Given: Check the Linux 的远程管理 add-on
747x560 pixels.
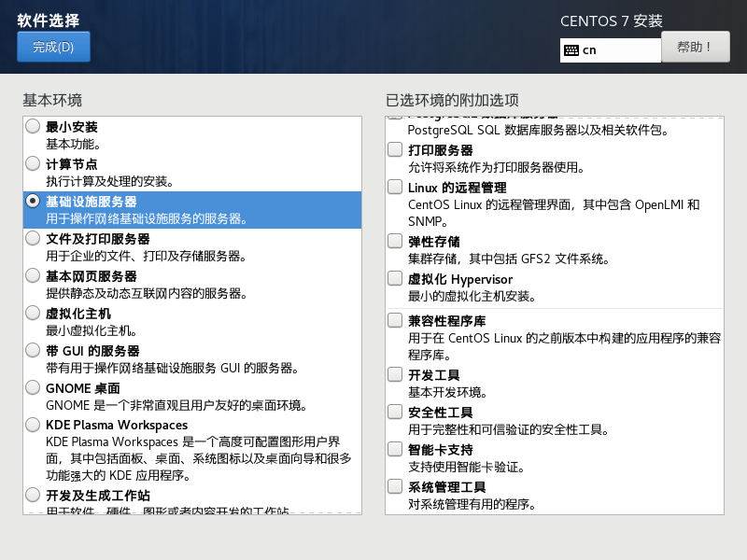Looking at the screenshot, I should [x=395, y=187].
